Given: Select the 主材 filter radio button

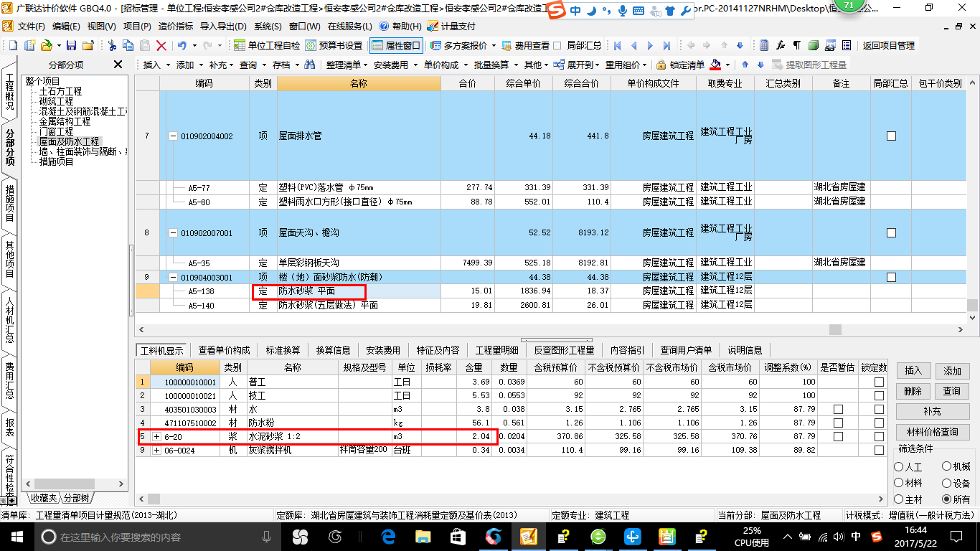Looking at the screenshot, I should point(899,499).
